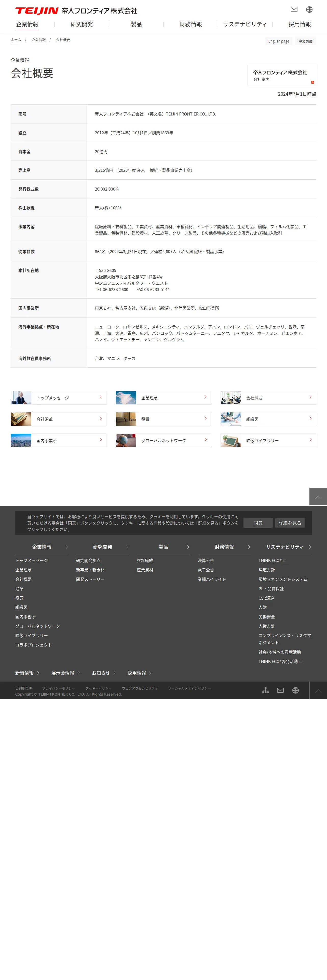Open the 映像ライブラリー card link
The height and width of the screenshot is (980, 327).
[268, 440]
